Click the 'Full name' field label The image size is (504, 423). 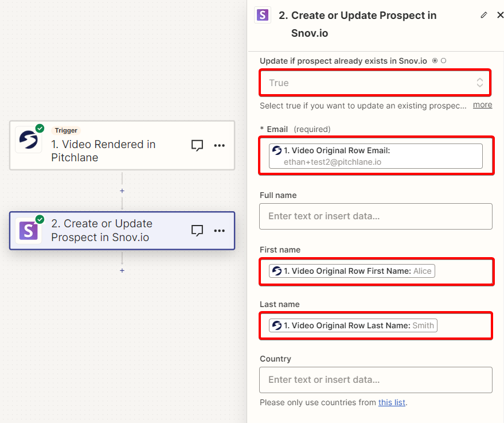click(x=278, y=195)
